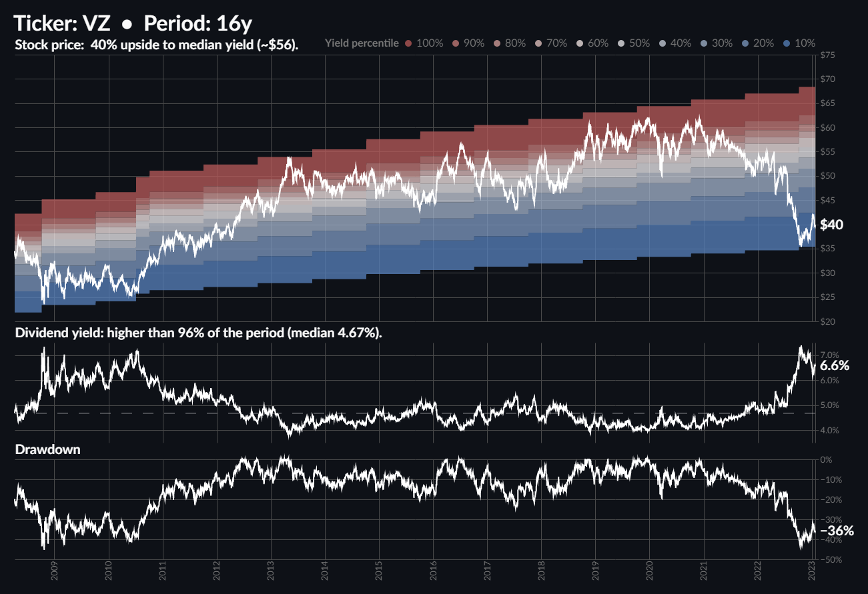
Task: Click the 90% yield percentile legend dot
Action: pyautogui.click(x=455, y=43)
